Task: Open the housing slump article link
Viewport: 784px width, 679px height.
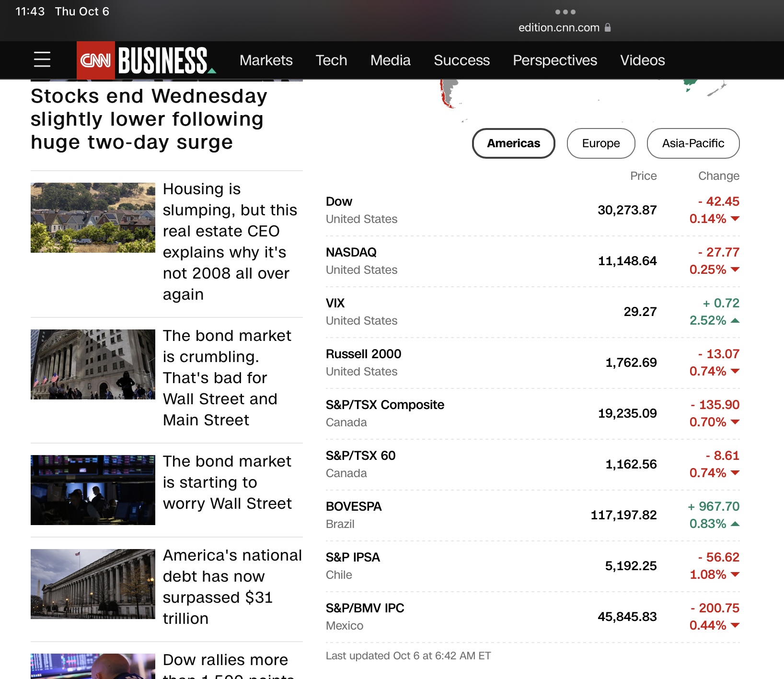Action: coord(230,241)
